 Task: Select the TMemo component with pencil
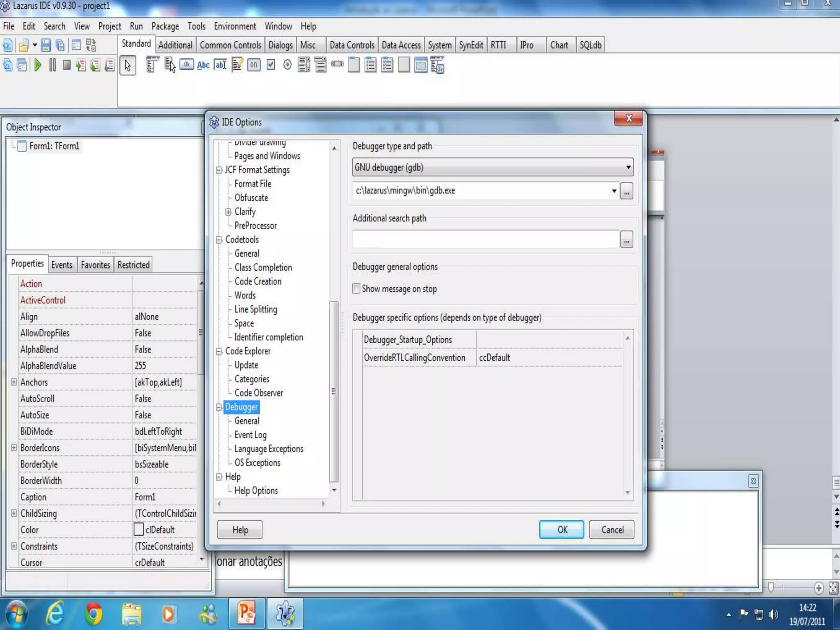(x=237, y=65)
